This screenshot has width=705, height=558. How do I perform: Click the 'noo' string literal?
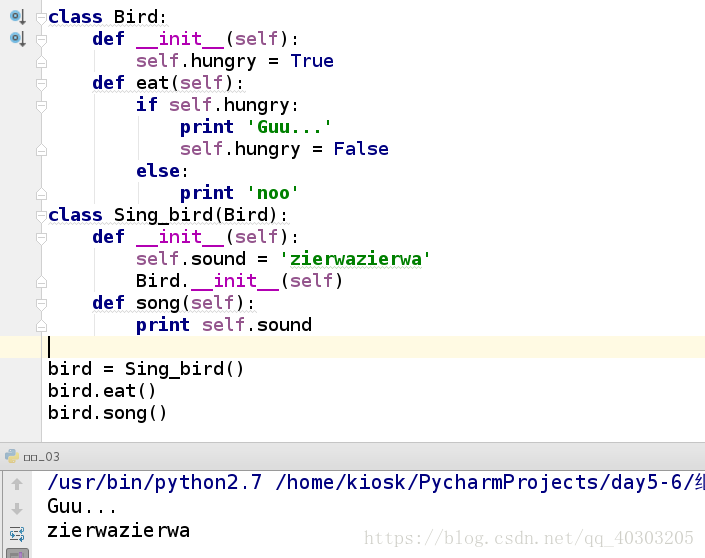pos(272,193)
